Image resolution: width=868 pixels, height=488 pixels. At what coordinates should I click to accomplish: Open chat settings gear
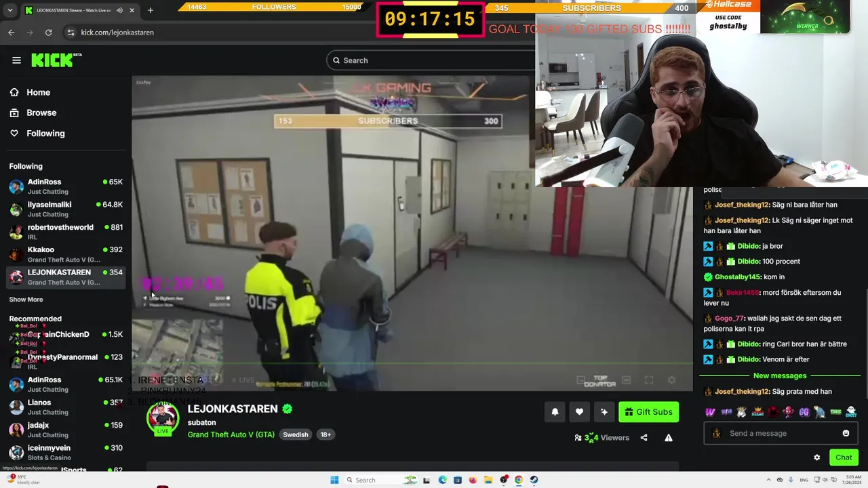coord(816,457)
